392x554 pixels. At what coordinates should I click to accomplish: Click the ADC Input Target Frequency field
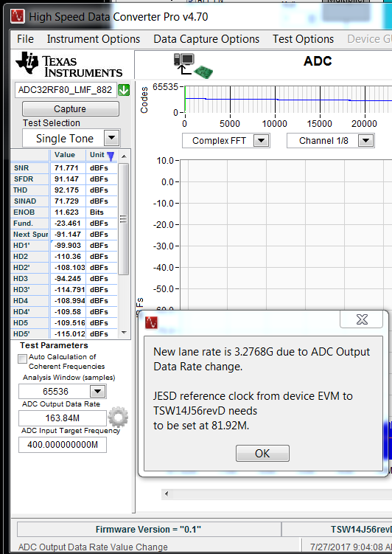pos(63,445)
